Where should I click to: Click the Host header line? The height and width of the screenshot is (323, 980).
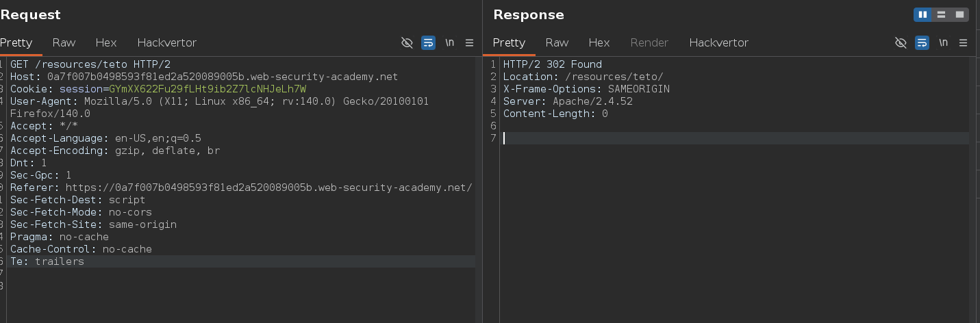pyautogui.click(x=204, y=77)
